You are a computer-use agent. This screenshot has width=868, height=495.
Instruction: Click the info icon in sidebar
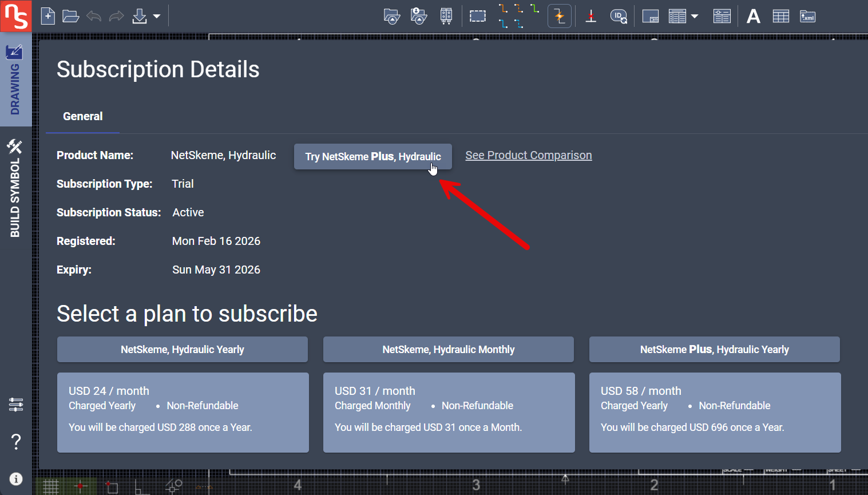16,479
